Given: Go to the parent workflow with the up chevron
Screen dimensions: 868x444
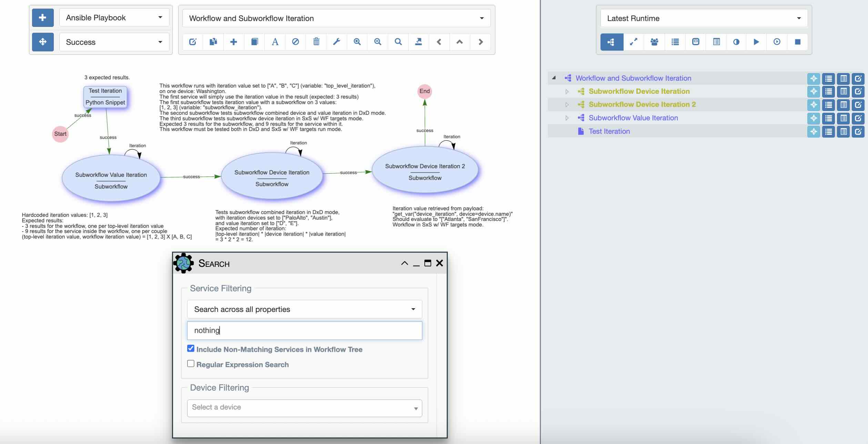Looking at the screenshot, I should pyautogui.click(x=460, y=42).
